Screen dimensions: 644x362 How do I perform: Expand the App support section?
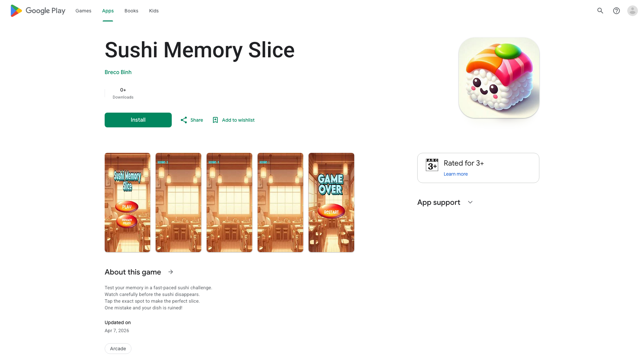click(x=470, y=202)
